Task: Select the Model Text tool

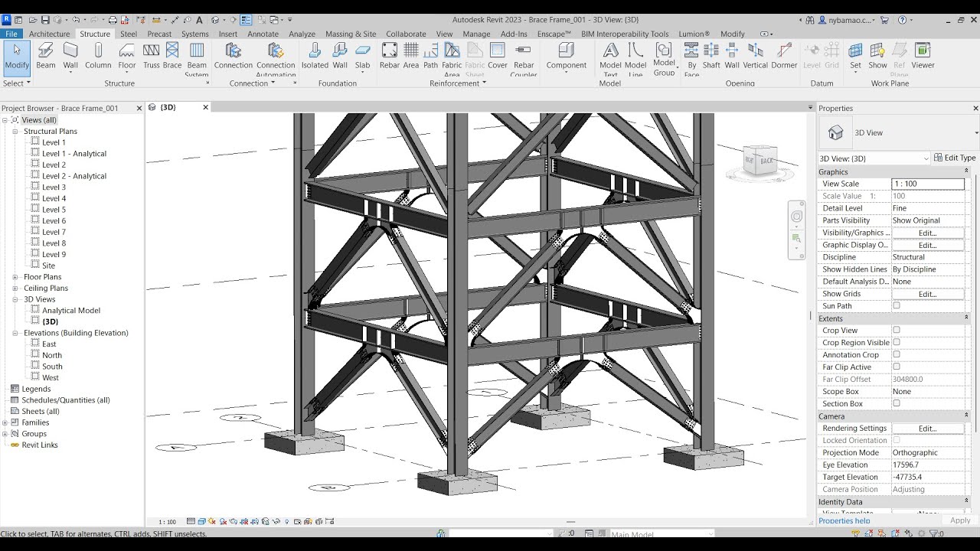Action: pyautogui.click(x=610, y=59)
